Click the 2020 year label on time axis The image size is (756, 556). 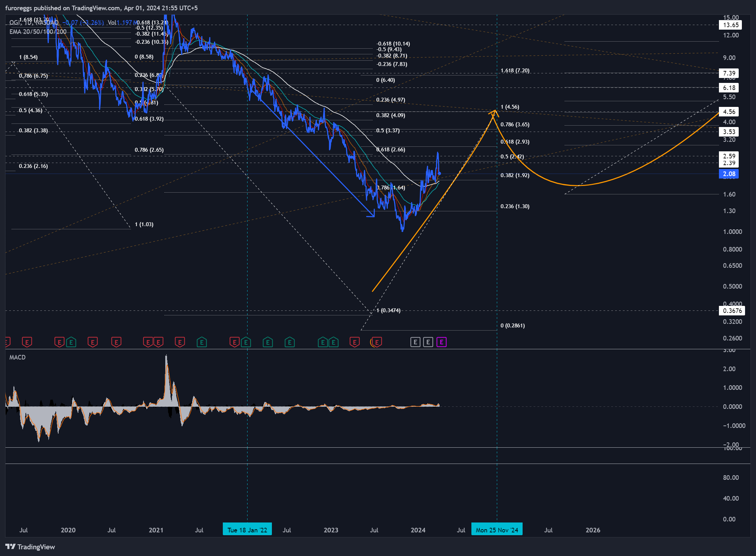(x=68, y=530)
